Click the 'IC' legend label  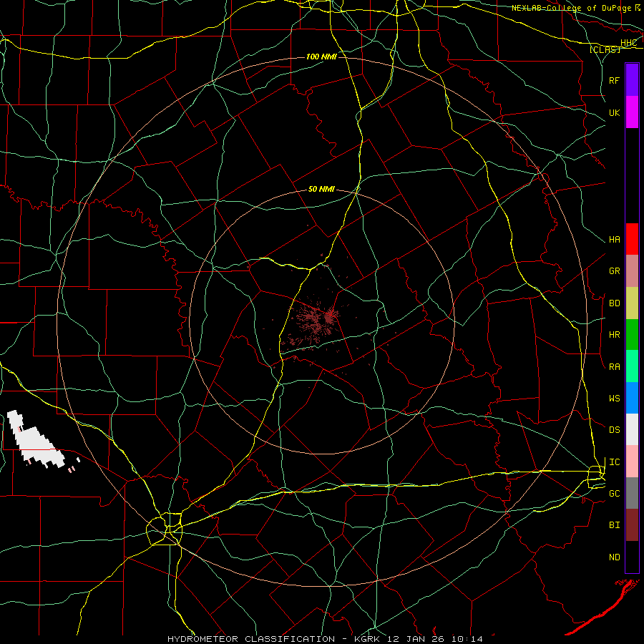[614, 462]
